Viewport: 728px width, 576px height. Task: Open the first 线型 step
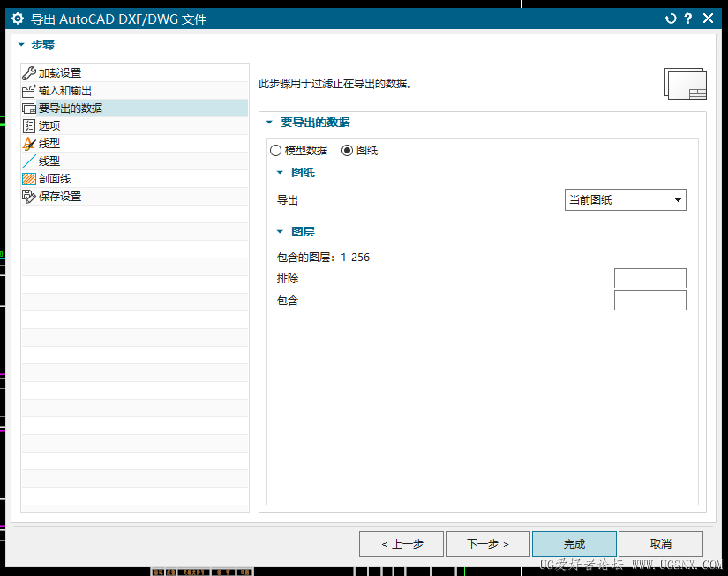135,144
